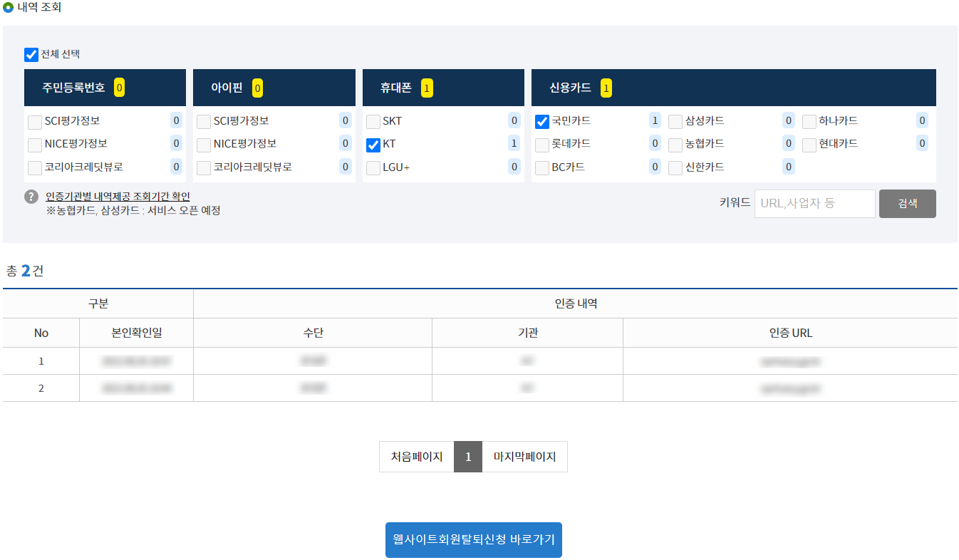Click the 신용카드 section header

734,88
